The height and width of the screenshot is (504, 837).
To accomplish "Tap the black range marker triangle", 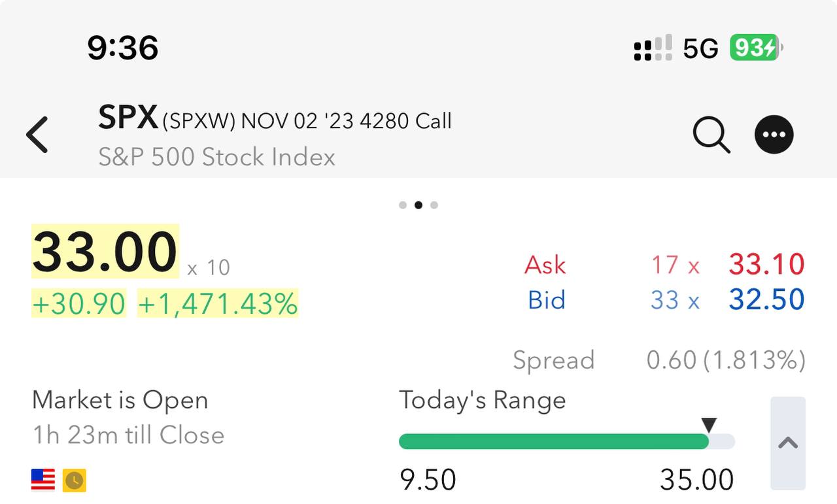I will pyautogui.click(x=709, y=425).
